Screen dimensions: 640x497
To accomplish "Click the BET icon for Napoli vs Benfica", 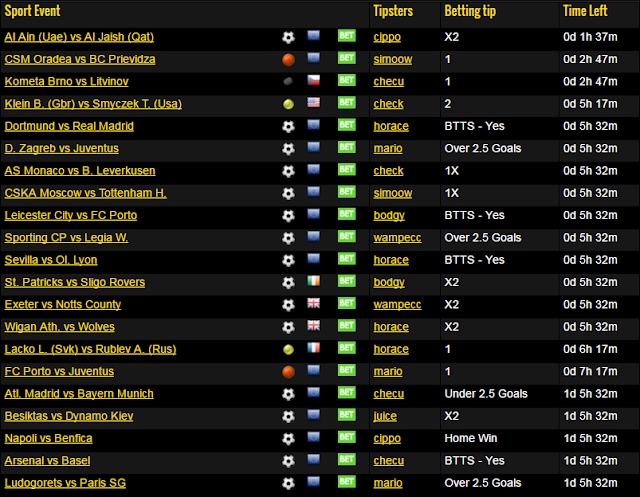I will (x=347, y=437).
